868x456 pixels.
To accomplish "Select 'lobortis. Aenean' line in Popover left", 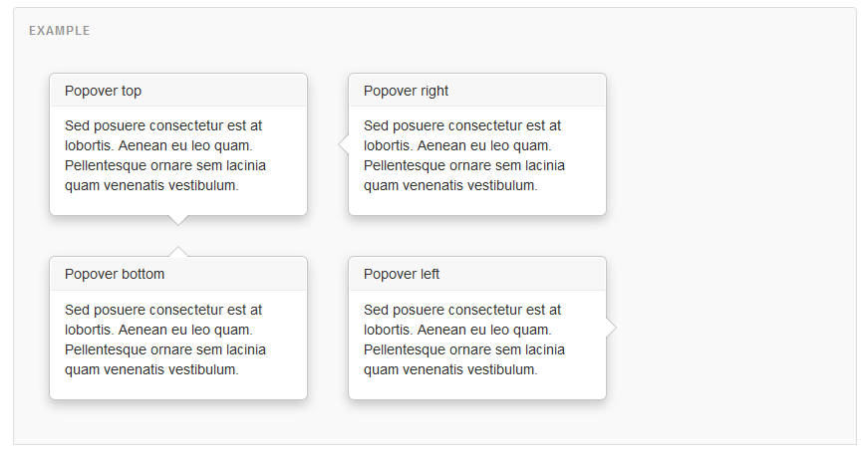I will [457, 330].
